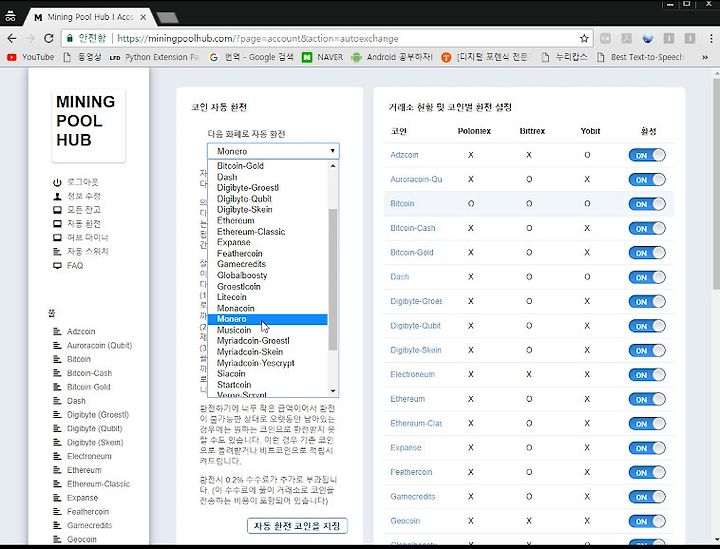Toggle the Electroneum ON switch
720x549 pixels.
point(647,375)
